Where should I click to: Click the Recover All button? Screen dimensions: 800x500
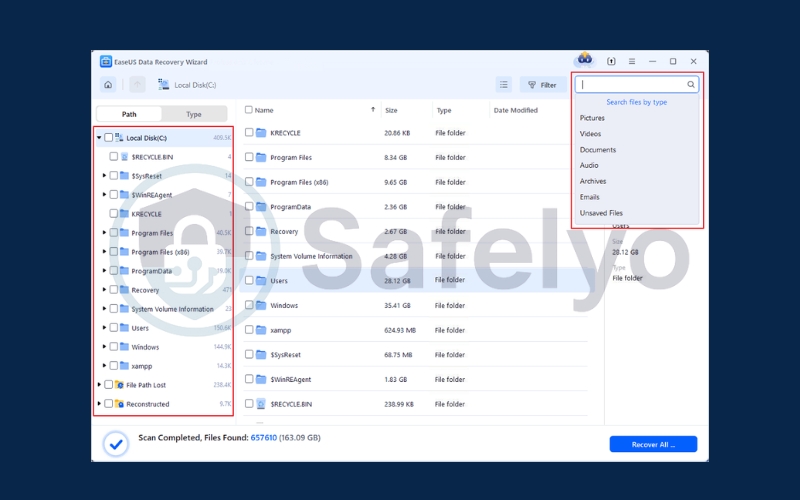click(x=653, y=444)
